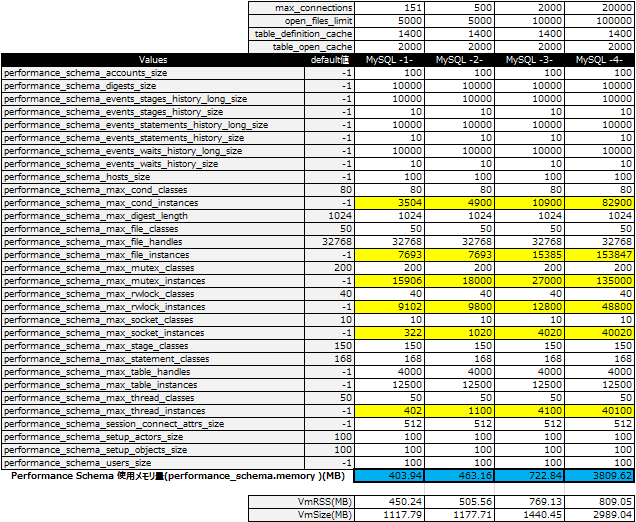Select blue memory cell 463.16
The image size is (636, 522).
(460, 476)
